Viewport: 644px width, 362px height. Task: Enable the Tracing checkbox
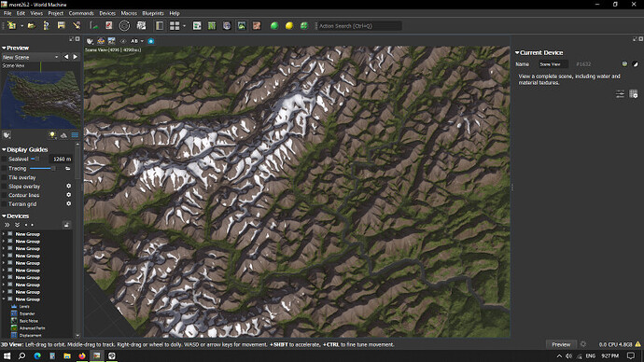click(4, 168)
